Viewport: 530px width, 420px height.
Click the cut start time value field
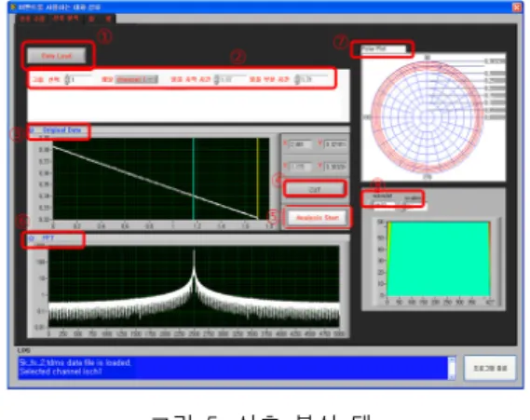tap(233, 80)
